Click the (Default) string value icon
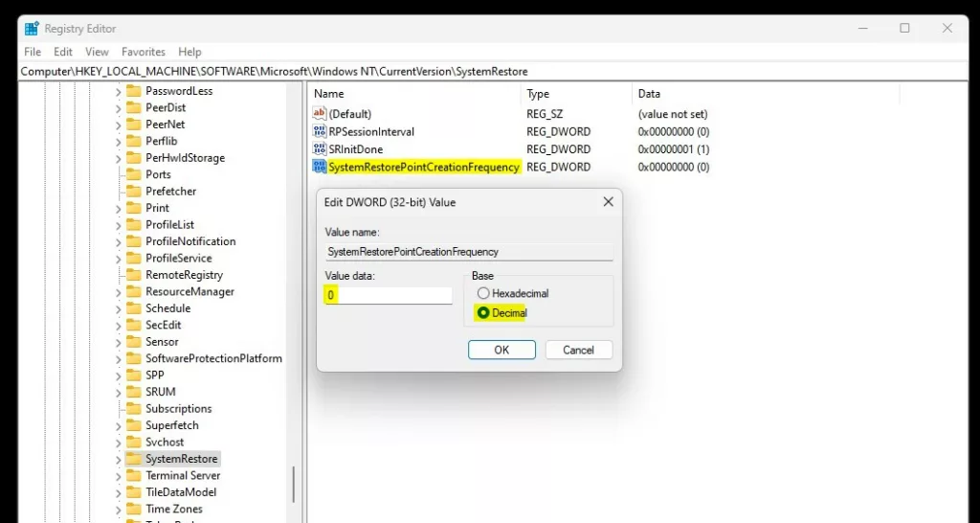This screenshot has height=523, width=980. (320, 113)
